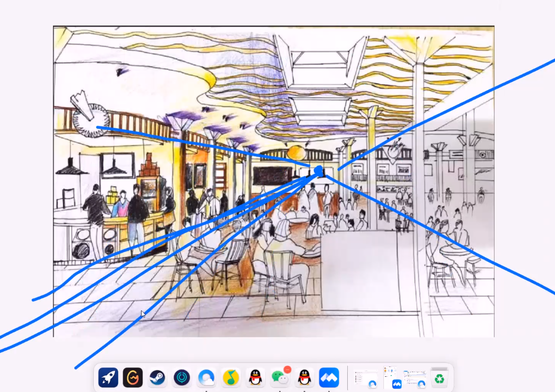The image size is (555, 392).
Task: Restore the first minimized window thumbnail
Action: [365, 378]
